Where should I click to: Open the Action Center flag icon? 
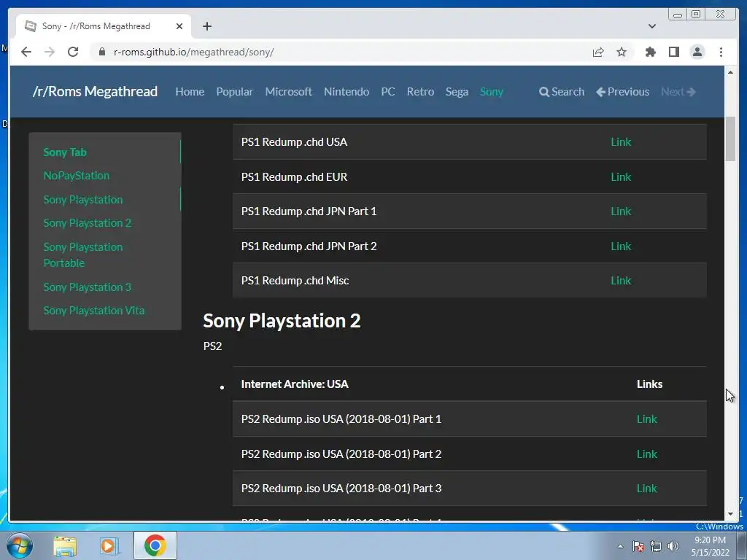[638, 546]
